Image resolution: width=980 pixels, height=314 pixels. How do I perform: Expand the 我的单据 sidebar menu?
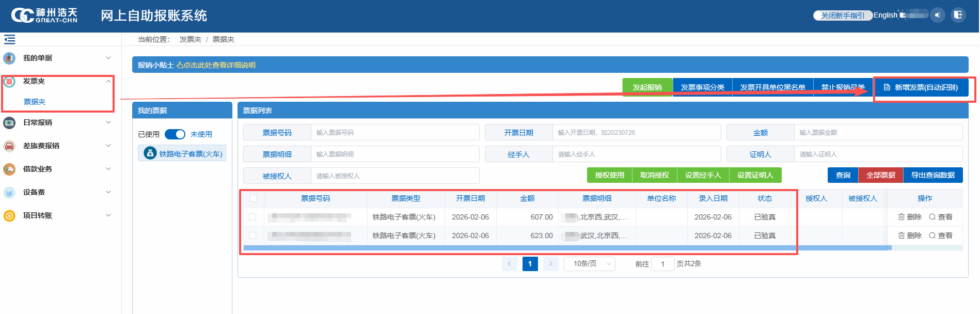click(57, 58)
